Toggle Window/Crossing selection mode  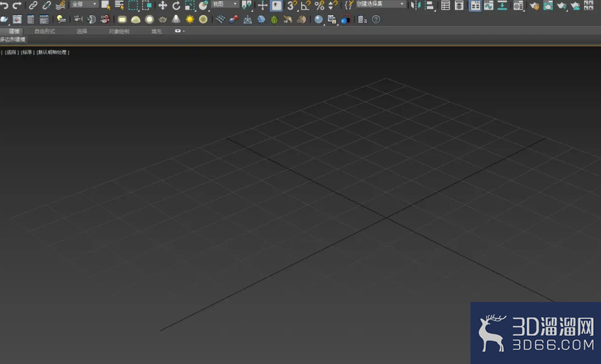[x=147, y=5]
